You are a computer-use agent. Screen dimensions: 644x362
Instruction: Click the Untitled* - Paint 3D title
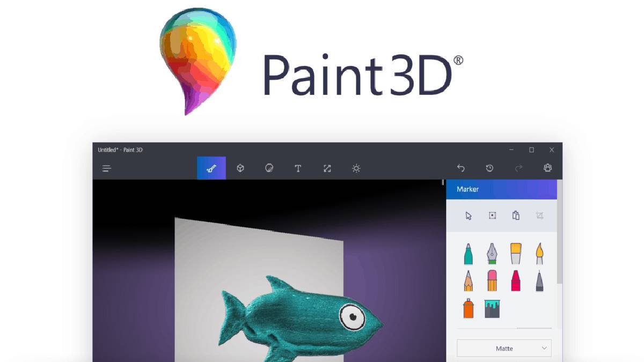pos(120,150)
